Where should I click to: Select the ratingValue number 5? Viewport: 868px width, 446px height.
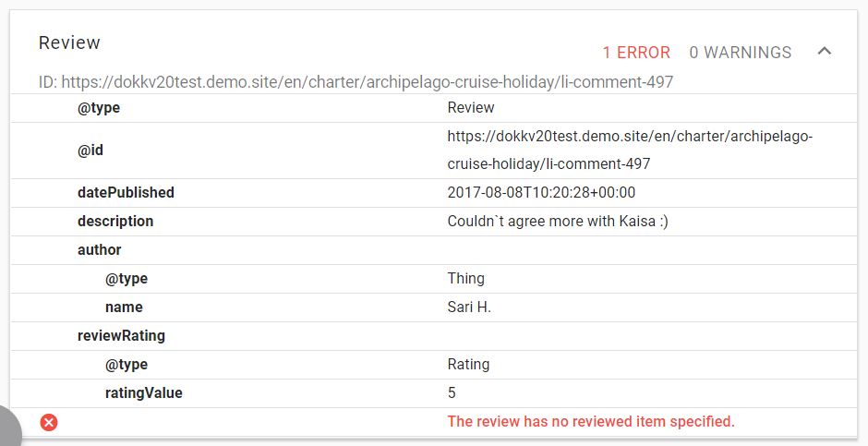tap(452, 392)
